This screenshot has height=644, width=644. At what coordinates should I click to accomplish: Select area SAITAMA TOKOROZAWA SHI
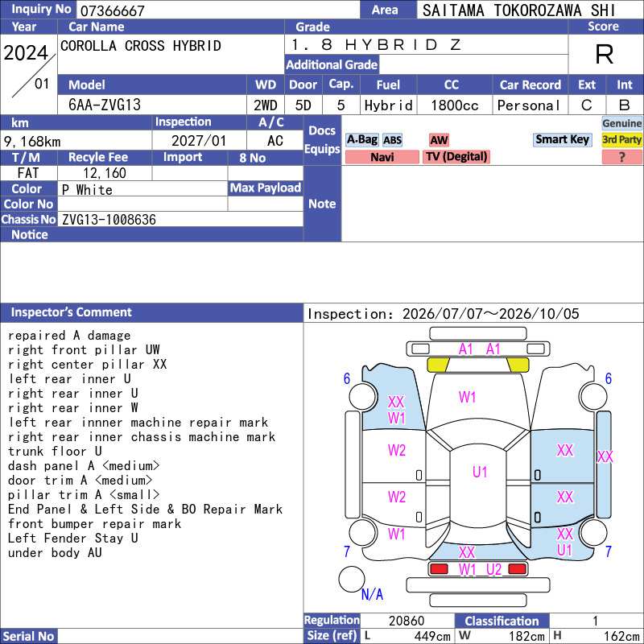pyautogui.click(x=518, y=10)
